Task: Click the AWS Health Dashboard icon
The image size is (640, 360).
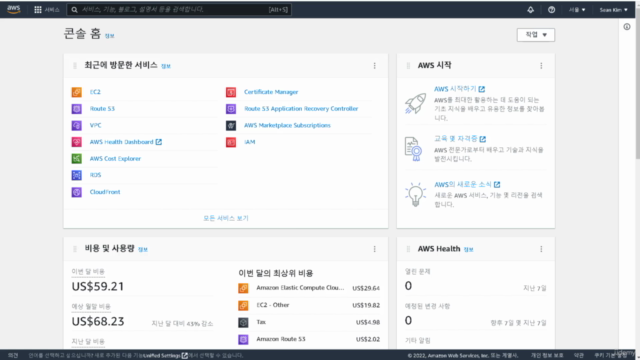Action: (x=77, y=142)
